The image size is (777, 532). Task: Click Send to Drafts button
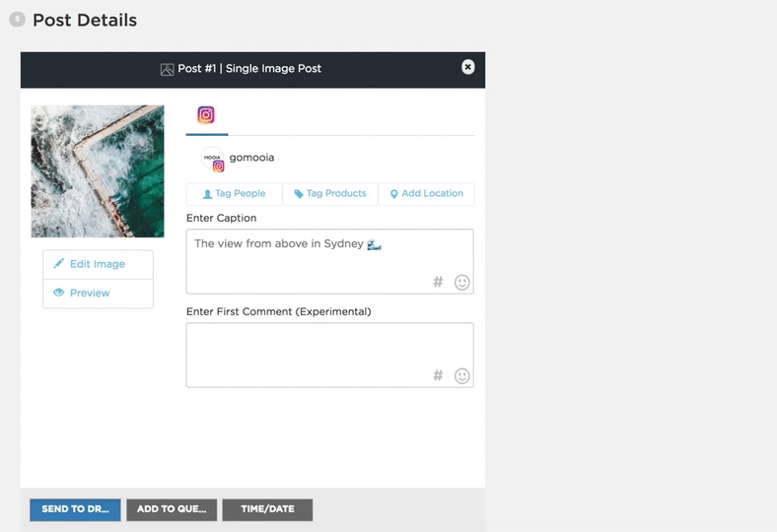[75, 509]
